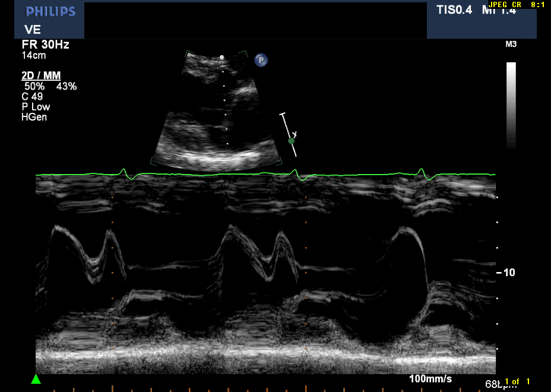Click the VE label under the logo
Screen dimensions: 551x392
point(32,30)
